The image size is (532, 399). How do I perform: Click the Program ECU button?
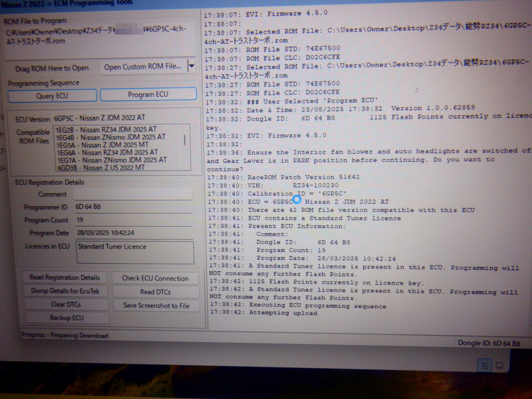pos(148,94)
